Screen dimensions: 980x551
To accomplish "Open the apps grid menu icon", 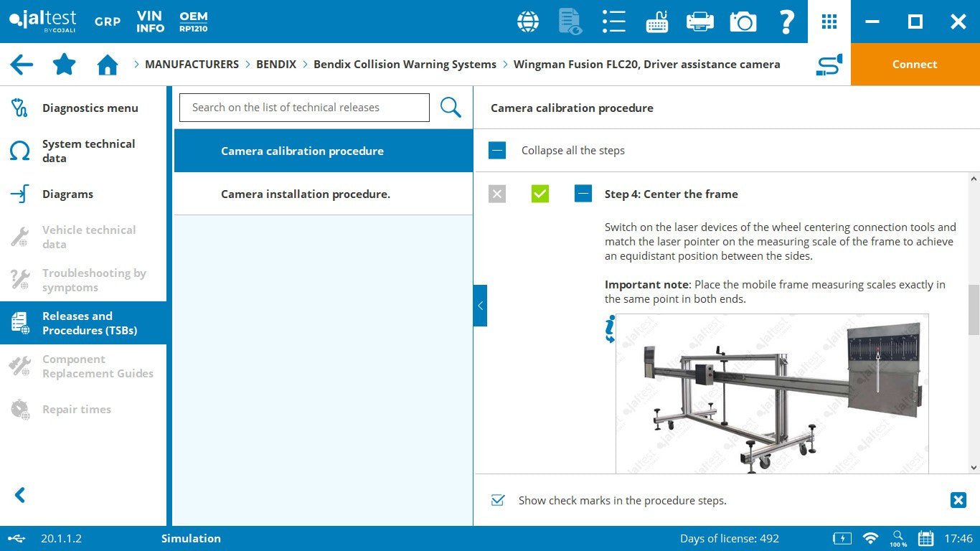I will (829, 22).
